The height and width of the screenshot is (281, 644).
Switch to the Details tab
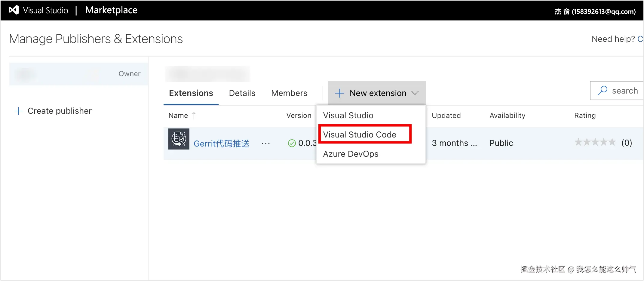tap(242, 93)
